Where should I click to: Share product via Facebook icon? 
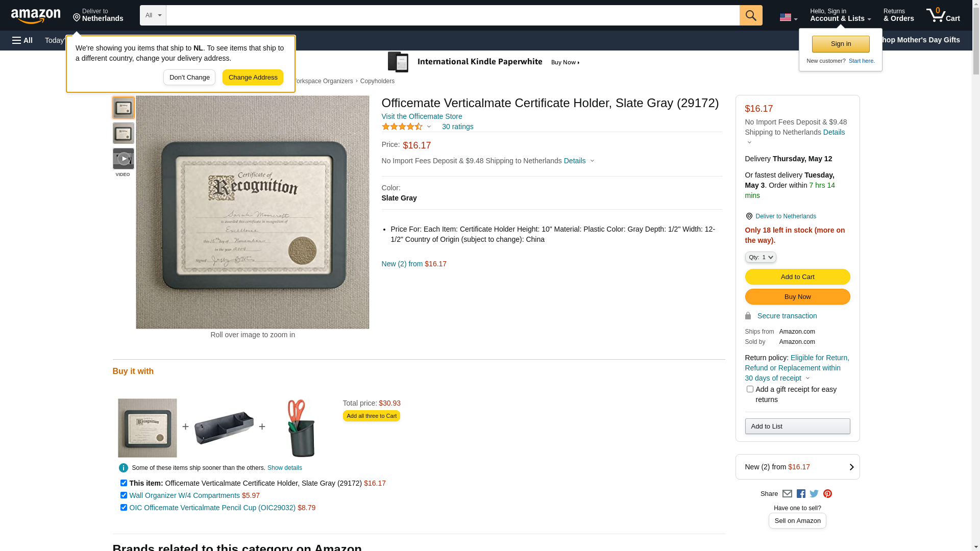coord(801,494)
